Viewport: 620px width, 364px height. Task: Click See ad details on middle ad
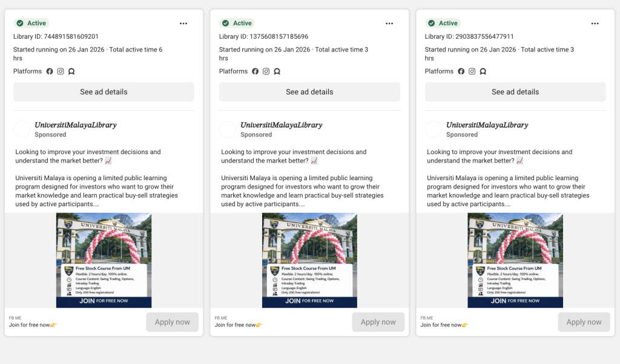pyautogui.click(x=309, y=92)
